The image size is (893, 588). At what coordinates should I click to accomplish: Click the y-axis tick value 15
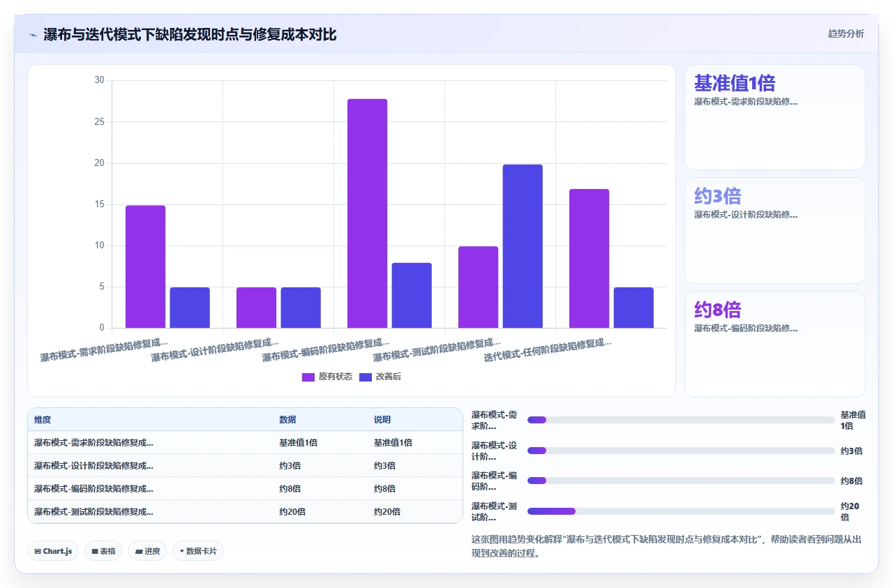pyautogui.click(x=99, y=204)
